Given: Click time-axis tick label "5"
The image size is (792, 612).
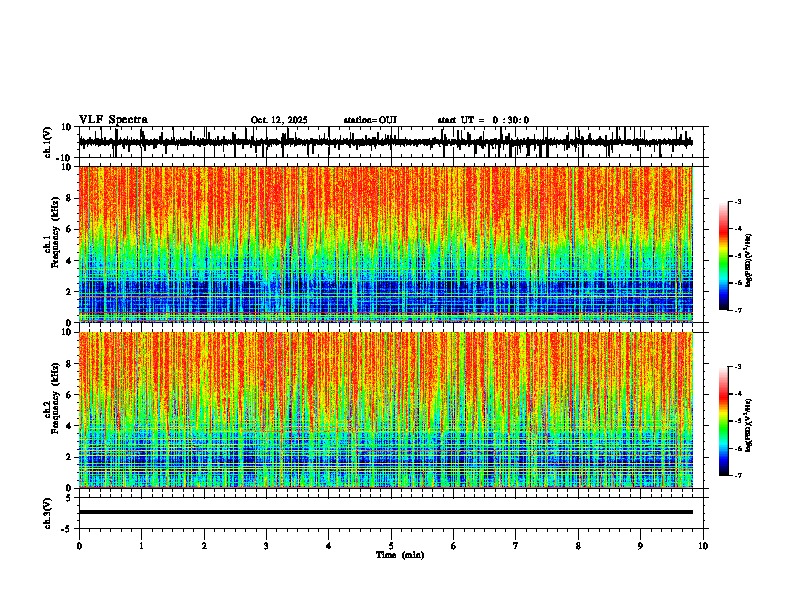Looking at the screenshot, I should 391,546.
